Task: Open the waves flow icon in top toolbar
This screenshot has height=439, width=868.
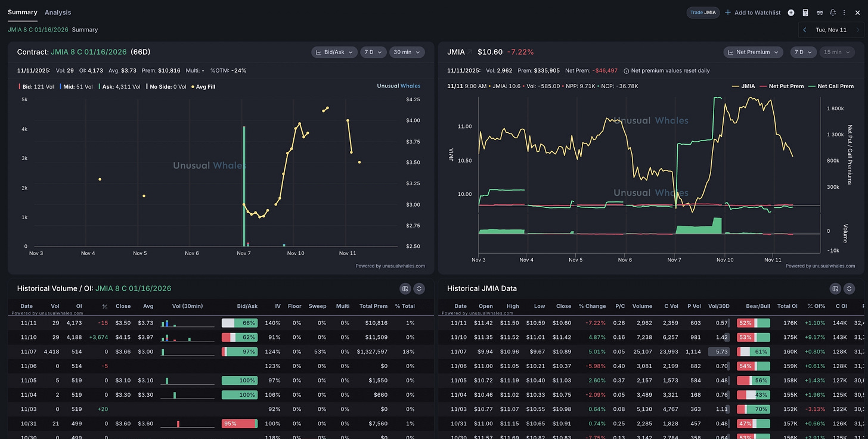Action: [820, 13]
